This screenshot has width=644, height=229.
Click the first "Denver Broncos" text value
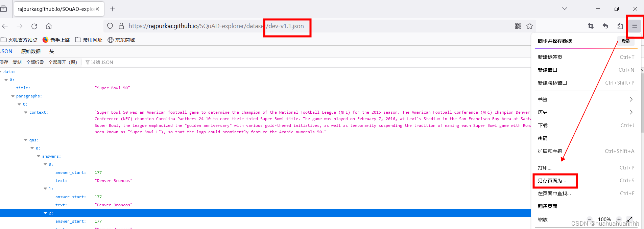114,181
